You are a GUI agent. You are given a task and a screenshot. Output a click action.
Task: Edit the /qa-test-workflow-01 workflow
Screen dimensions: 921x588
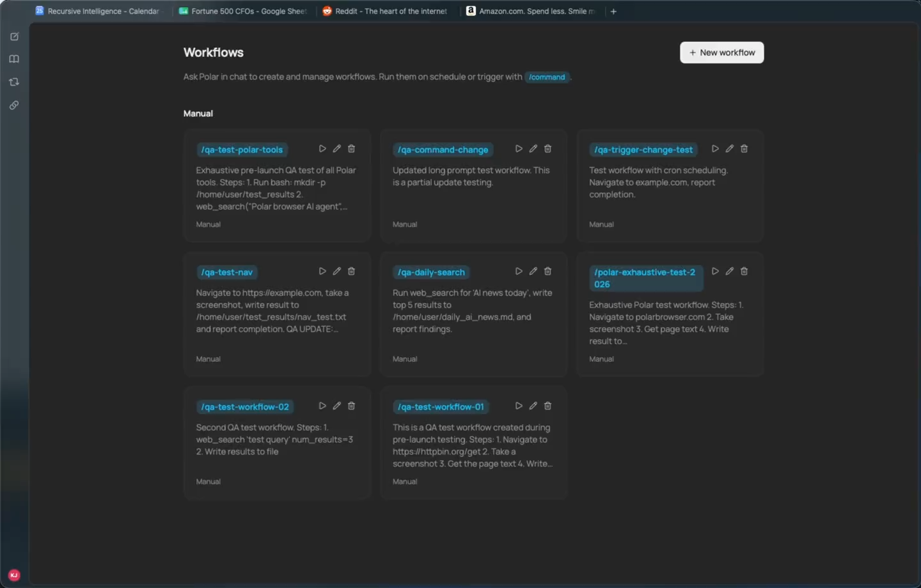click(533, 406)
